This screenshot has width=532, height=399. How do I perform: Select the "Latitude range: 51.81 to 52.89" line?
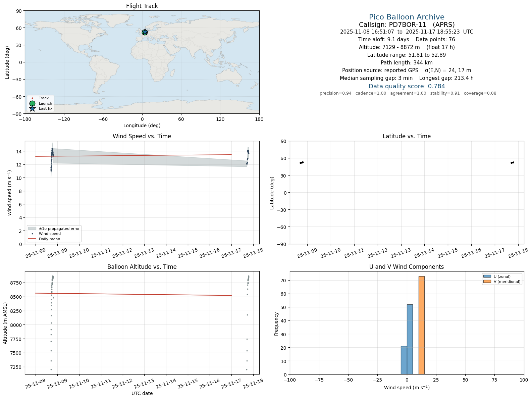pyautogui.click(x=407, y=55)
